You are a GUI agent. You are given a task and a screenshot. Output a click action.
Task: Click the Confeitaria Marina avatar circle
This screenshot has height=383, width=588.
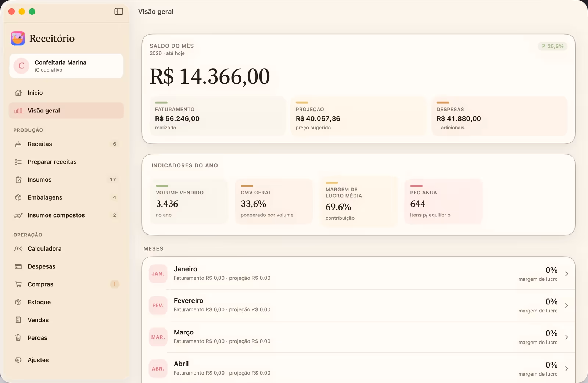tap(21, 66)
